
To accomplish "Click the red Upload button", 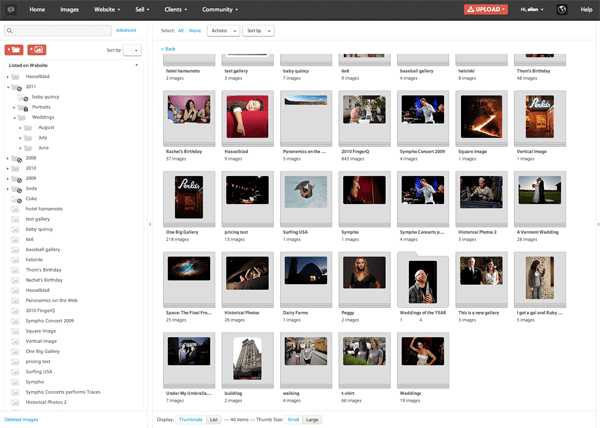I will click(x=485, y=9).
